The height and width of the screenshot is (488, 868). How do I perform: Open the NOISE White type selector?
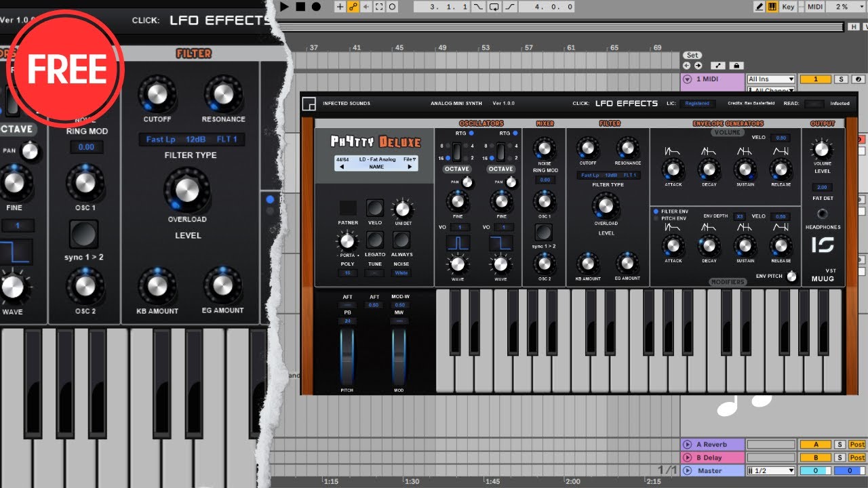(401, 272)
